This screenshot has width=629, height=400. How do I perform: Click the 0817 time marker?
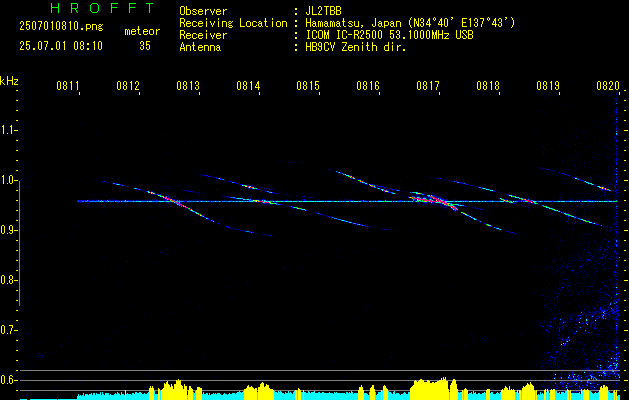tap(427, 85)
